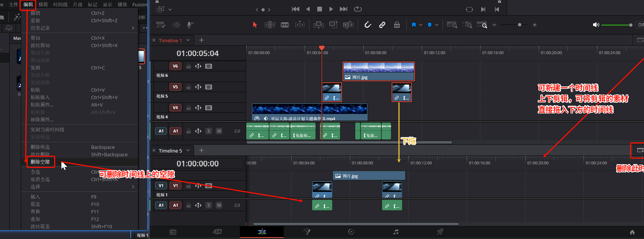
Task: Click the speaker mute icon
Action: click(x=596, y=25)
